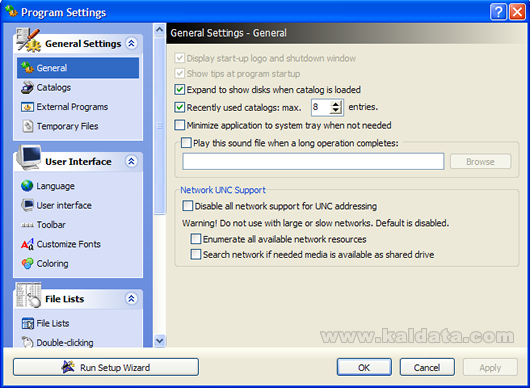The width and height of the screenshot is (530, 388).
Task: Click the Network UNC Support group label
Action: pos(223,190)
